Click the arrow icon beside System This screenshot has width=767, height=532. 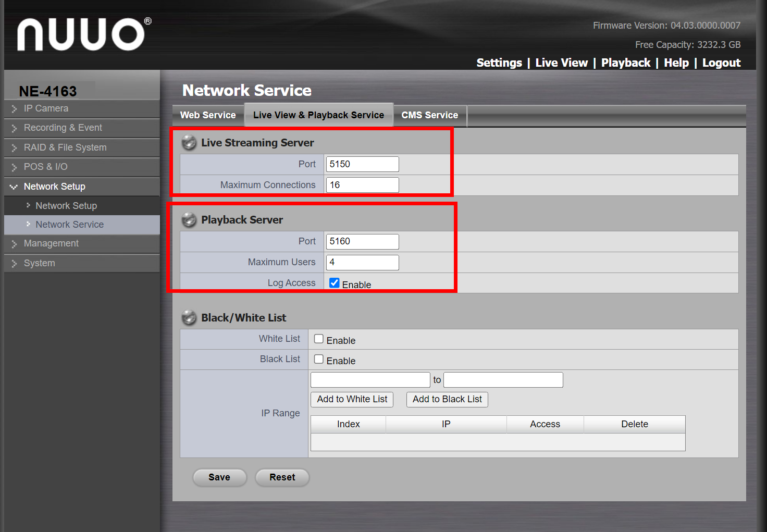(x=14, y=263)
